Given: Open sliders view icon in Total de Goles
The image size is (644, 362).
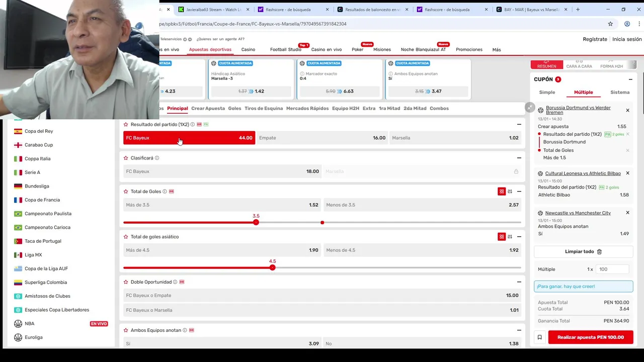Looking at the screenshot, I should pyautogui.click(x=510, y=192).
